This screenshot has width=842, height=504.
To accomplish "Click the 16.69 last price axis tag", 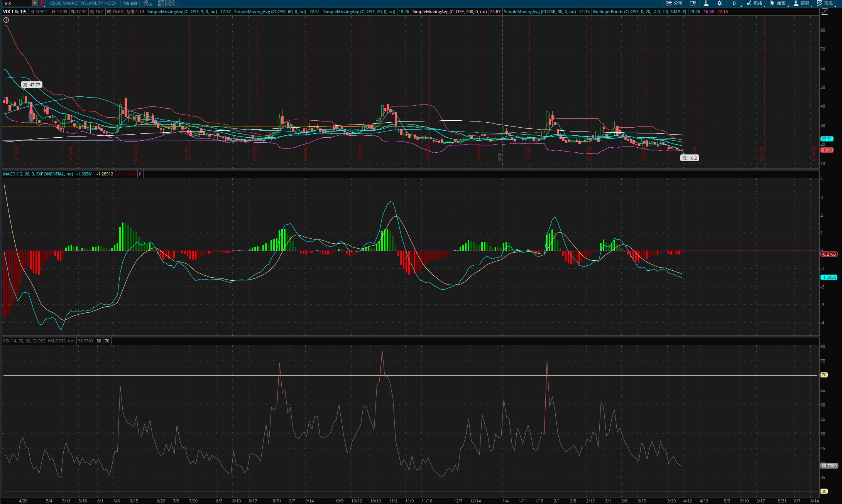I will pos(827,150).
